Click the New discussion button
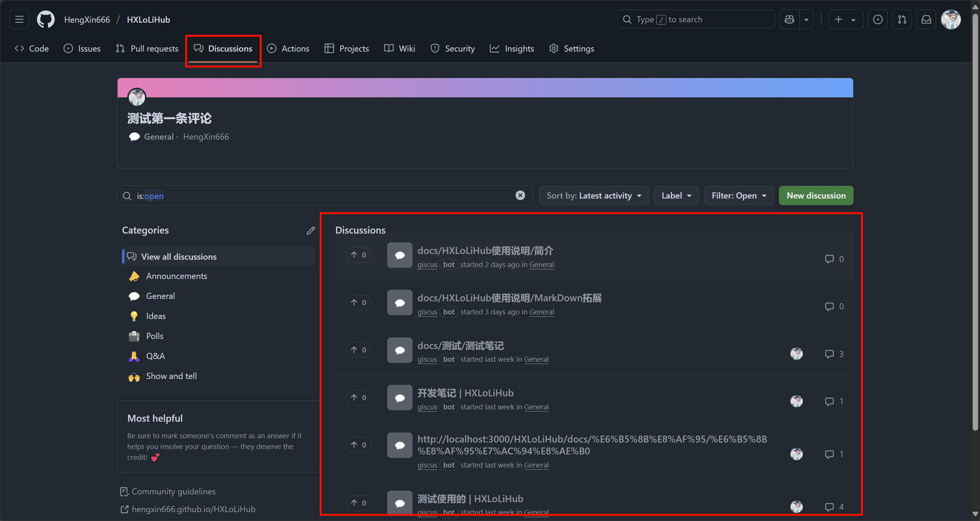The width and height of the screenshot is (980, 521). 816,195
